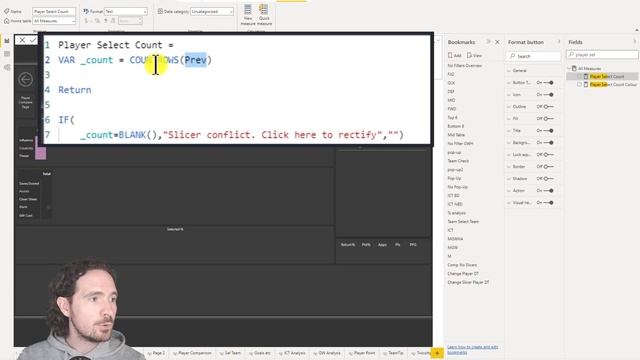
Task: Close the Bookmarks pane
Action: 497,42
